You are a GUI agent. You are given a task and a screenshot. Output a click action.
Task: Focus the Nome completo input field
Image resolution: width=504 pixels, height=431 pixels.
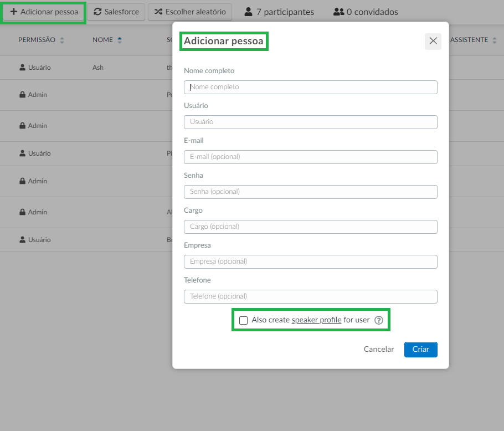coord(311,87)
